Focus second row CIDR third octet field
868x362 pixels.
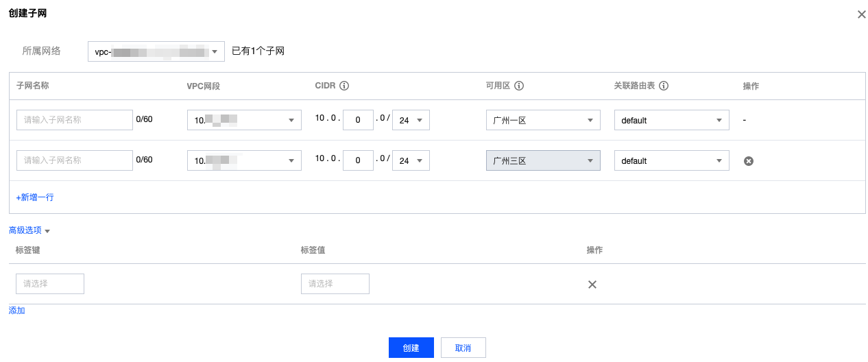coord(358,160)
